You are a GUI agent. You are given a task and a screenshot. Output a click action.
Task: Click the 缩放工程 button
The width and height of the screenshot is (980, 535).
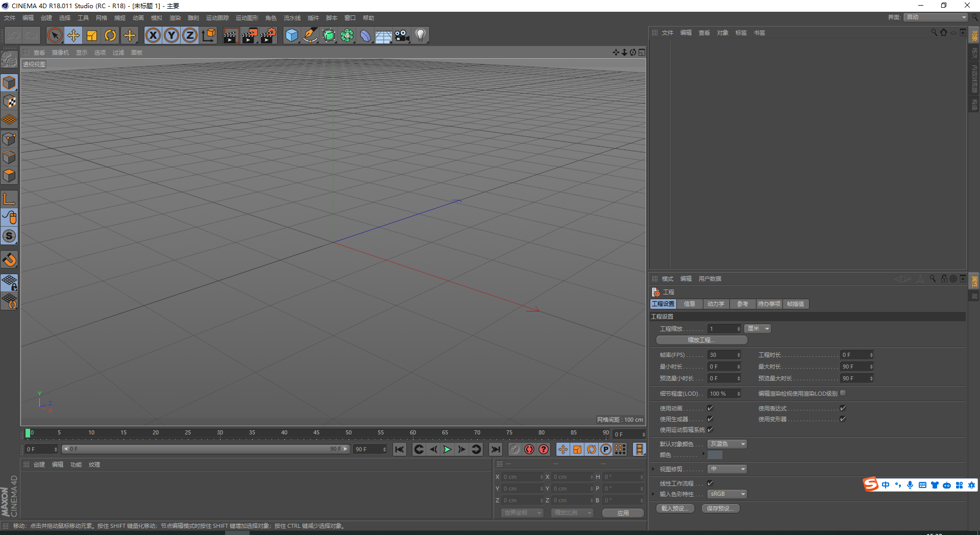coord(701,339)
